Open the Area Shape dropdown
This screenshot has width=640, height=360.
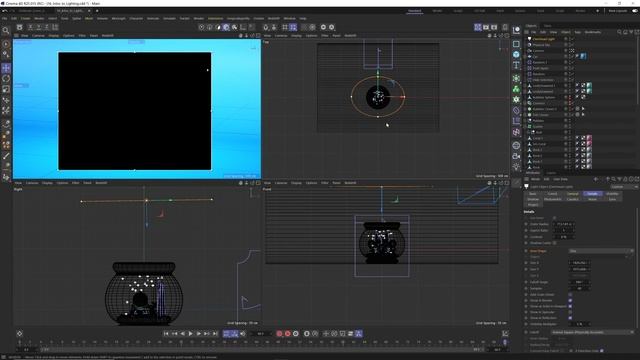[601, 251]
